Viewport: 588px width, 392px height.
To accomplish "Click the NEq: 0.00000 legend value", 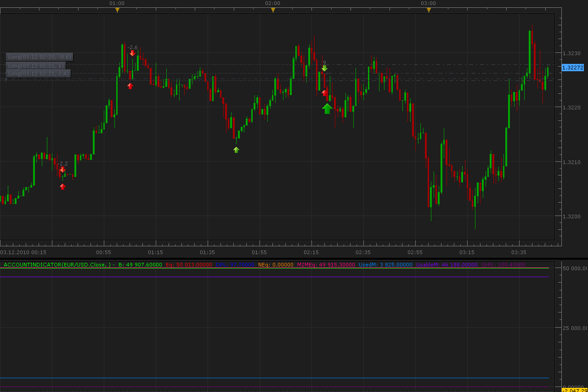I will 276,265.
